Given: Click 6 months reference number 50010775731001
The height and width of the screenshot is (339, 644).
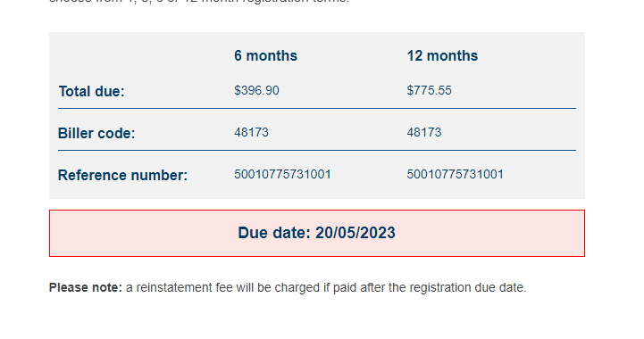Looking at the screenshot, I should (x=282, y=174).
